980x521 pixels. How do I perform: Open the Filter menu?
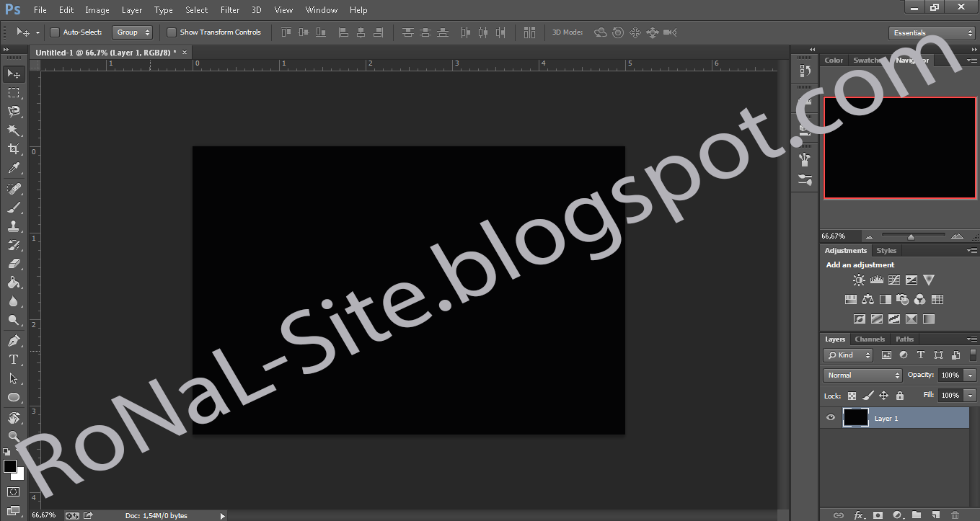click(x=230, y=10)
